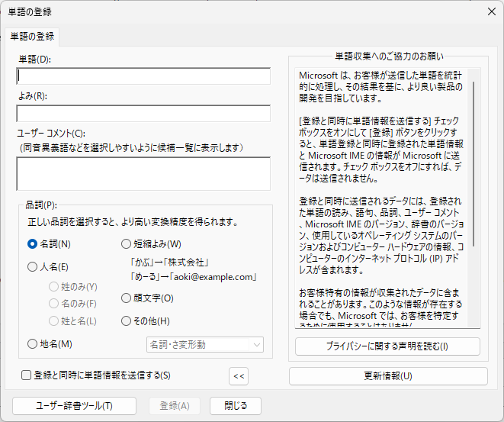
Task: Click the 更新情報(U) button
Action: 388,376
